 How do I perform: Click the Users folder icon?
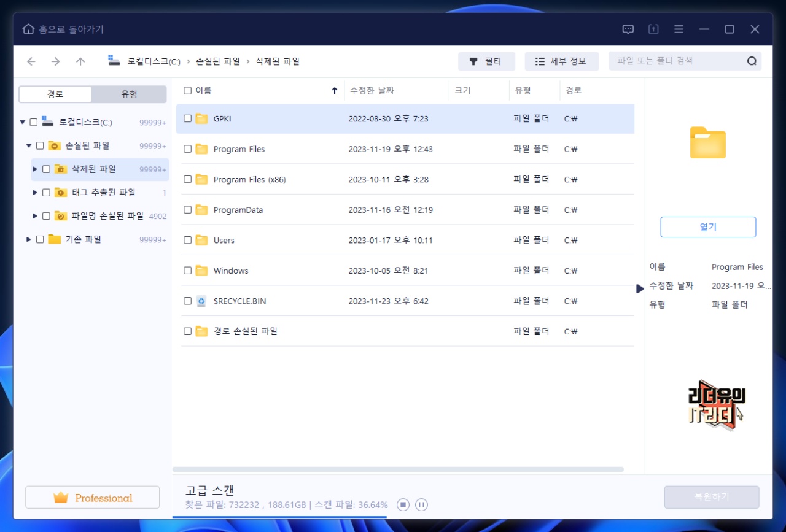point(201,241)
